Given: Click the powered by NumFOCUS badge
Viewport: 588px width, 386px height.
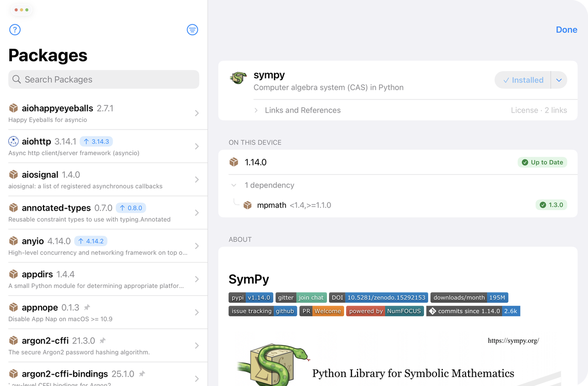Looking at the screenshot, I should coord(385,311).
